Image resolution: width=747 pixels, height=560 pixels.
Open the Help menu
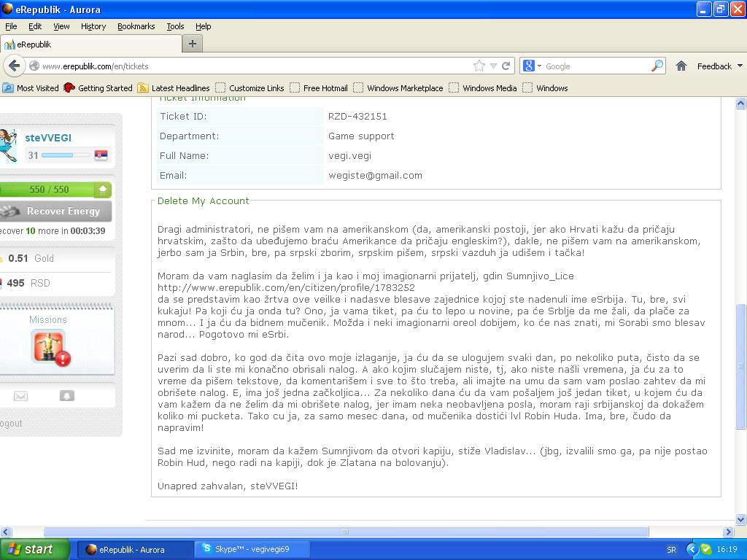[204, 26]
